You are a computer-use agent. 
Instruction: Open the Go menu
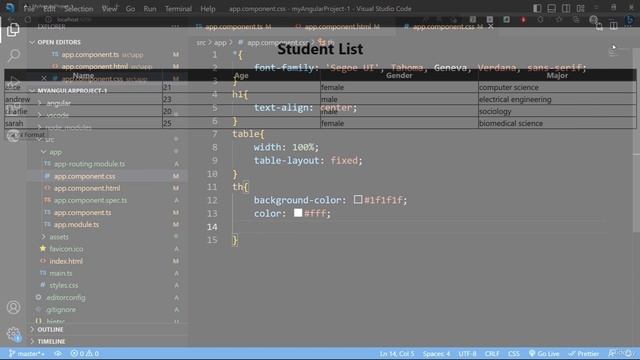point(130,9)
